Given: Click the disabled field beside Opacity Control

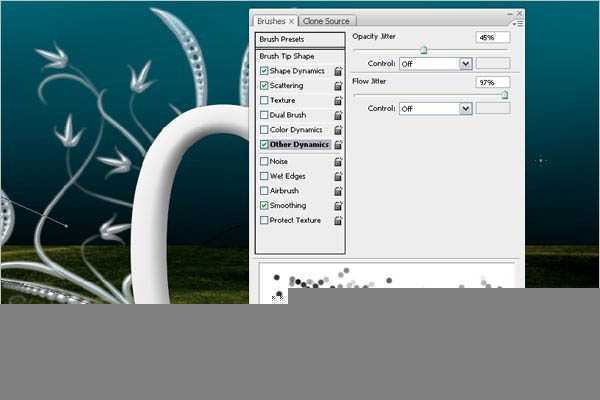Looking at the screenshot, I should pyautogui.click(x=493, y=64).
